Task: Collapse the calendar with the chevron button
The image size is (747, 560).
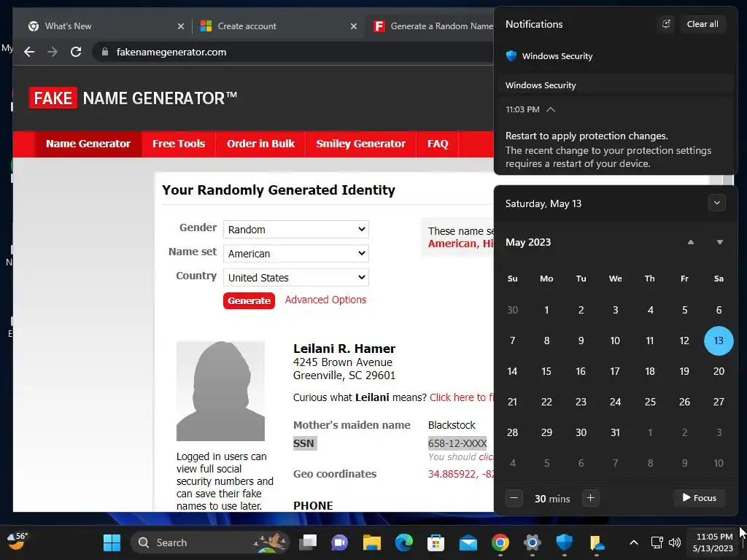Action: (717, 203)
